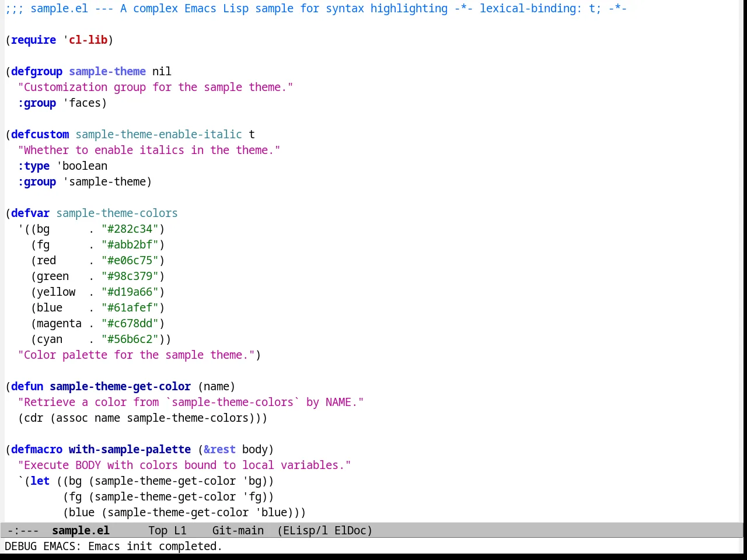Image resolution: width=747 pixels, height=560 pixels.
Task: Click the echo area message 'Emacs init completed.'
Action: click(x=155, y=546)
